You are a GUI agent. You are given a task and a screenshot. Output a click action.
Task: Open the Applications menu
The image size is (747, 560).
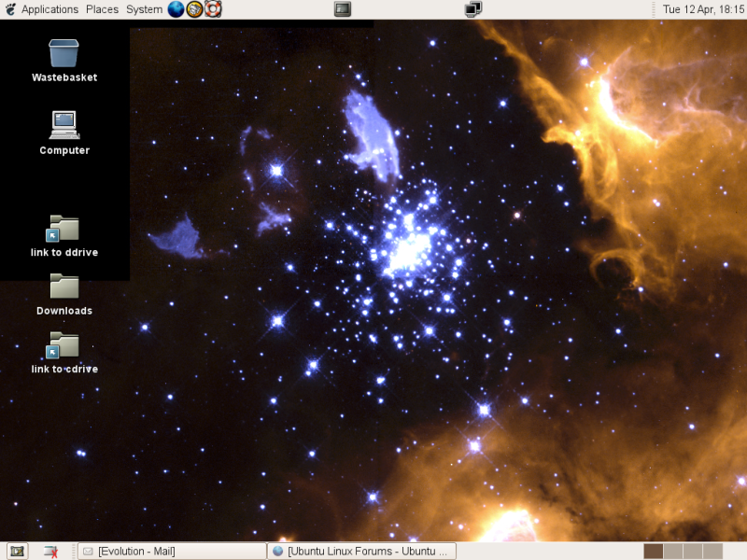tap(49, 9)
